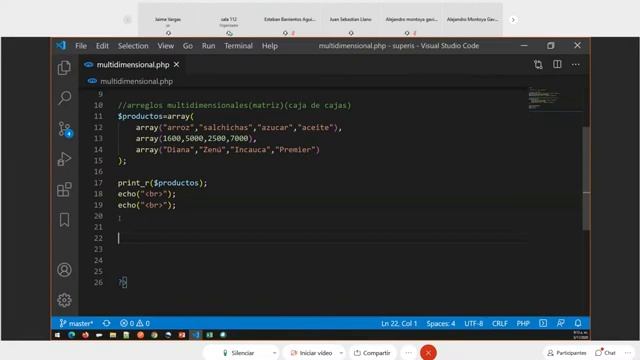Open the Explorer view in activity bar
This screenshot has height=360, width=640.
[x=64, y=68]
